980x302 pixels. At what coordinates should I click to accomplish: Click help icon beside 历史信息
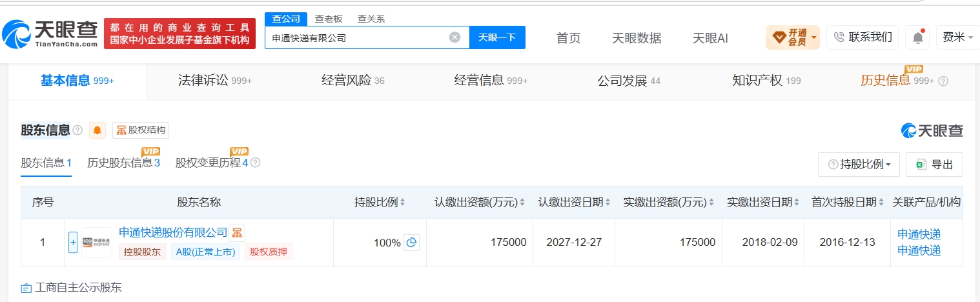pos(943,81)
